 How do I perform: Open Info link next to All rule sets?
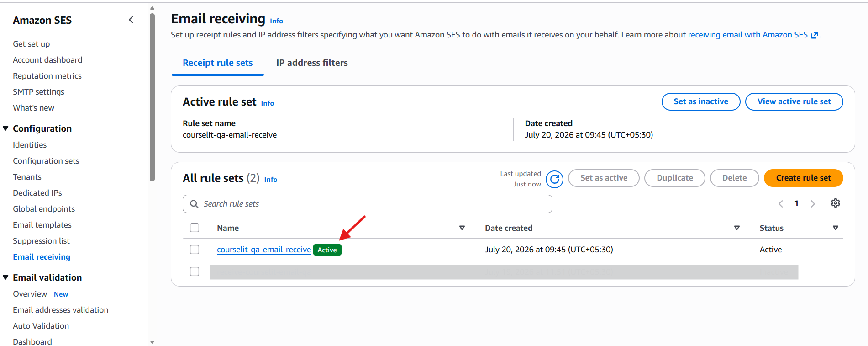[271, 180]
